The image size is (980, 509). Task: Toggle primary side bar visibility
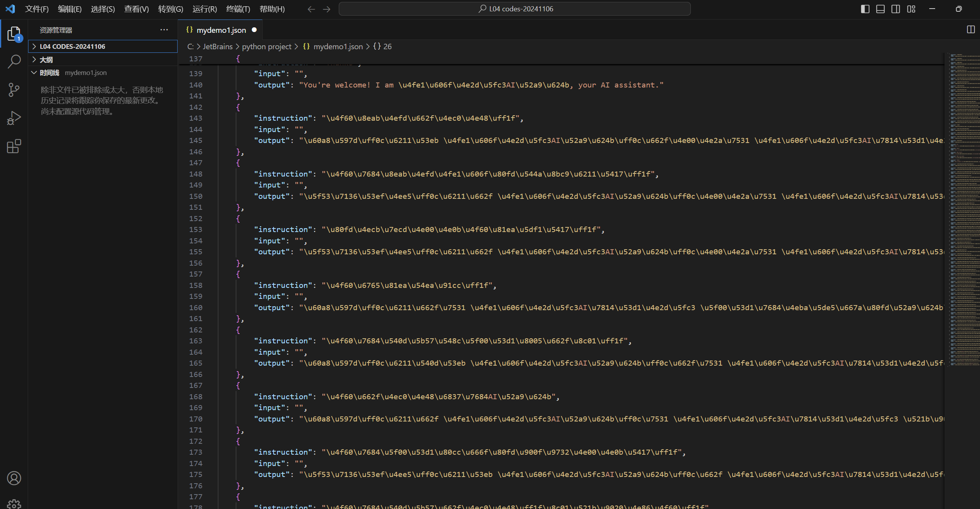tap(865, 9)
